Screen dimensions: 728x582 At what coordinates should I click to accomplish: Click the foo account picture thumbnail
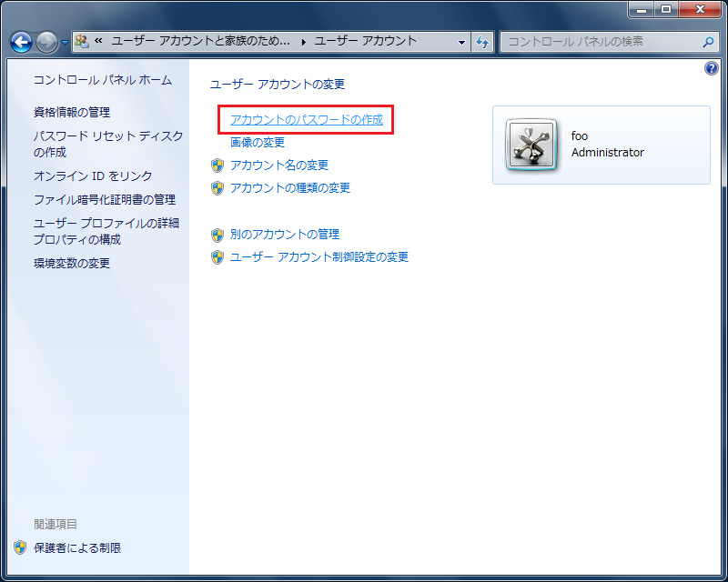tap(531, 145)
